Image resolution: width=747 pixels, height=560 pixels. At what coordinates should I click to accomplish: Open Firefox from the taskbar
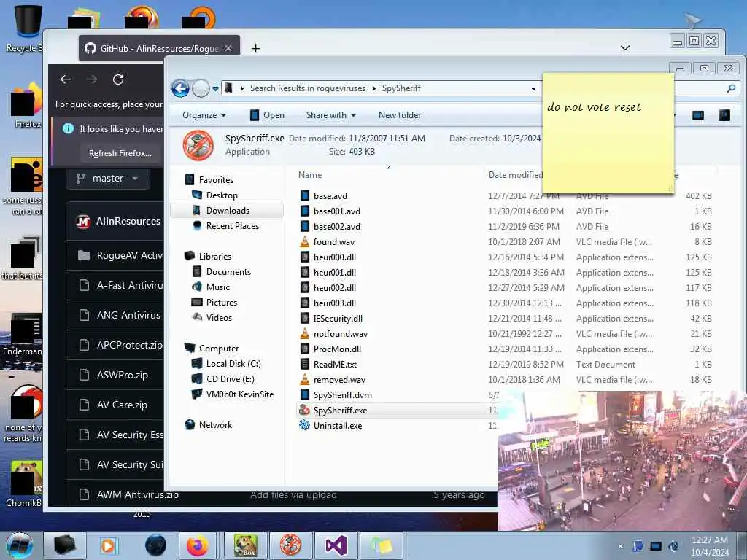tap(197, 545)
